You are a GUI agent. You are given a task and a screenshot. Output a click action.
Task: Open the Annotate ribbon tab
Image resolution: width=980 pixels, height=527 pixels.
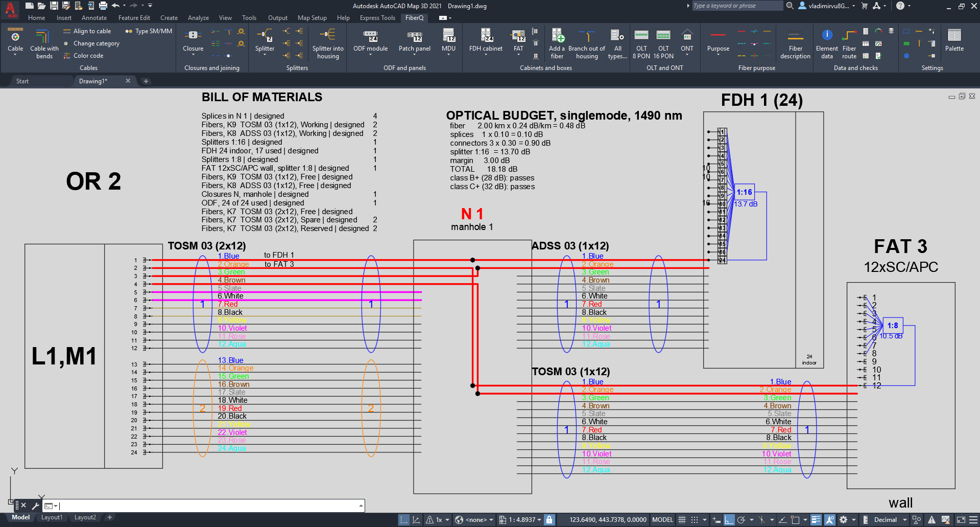click(x=94, y=18)
